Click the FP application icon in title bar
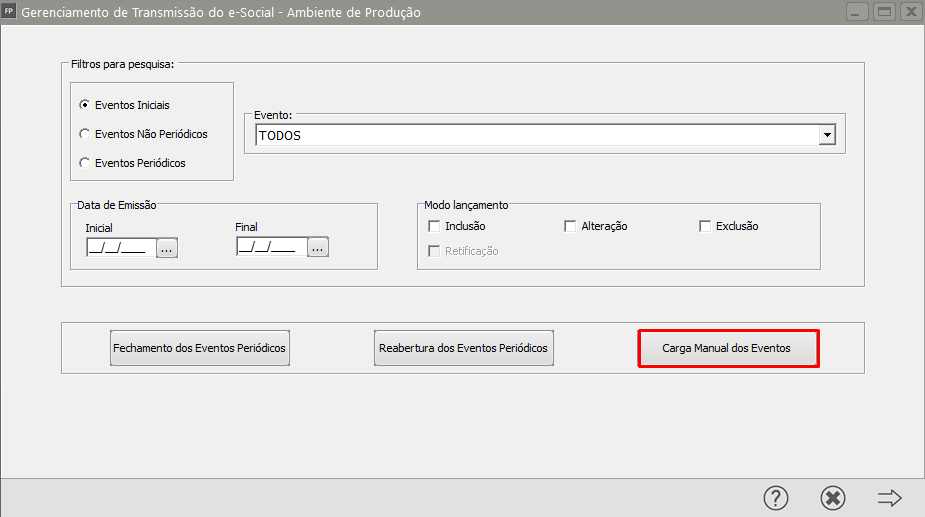The image size is (925, 517). click(x=10, y=12)
